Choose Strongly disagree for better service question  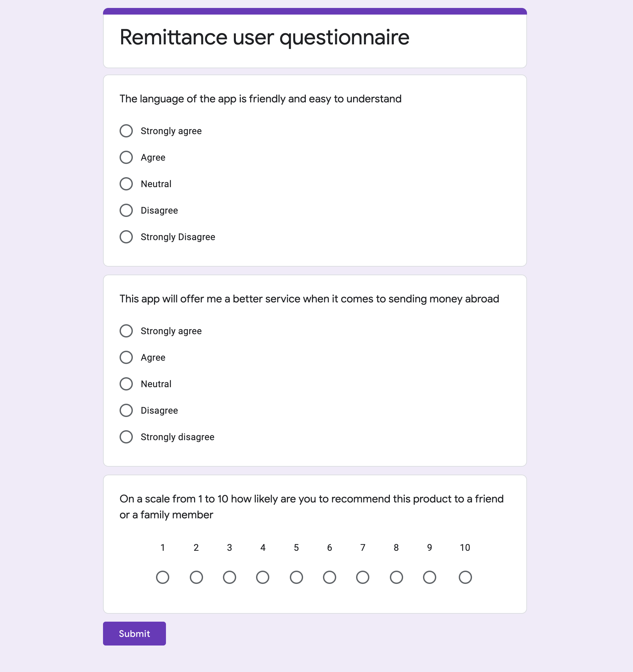click(x=126, y=437)
